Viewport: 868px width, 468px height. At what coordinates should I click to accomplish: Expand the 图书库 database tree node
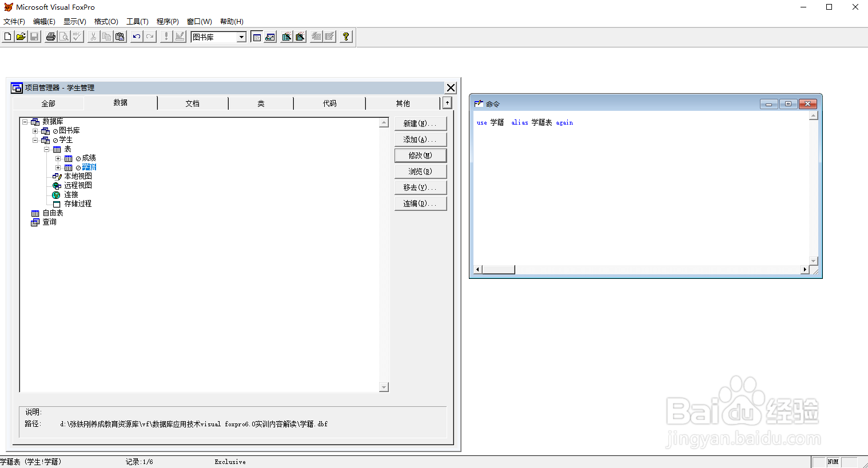coord(35,131)
